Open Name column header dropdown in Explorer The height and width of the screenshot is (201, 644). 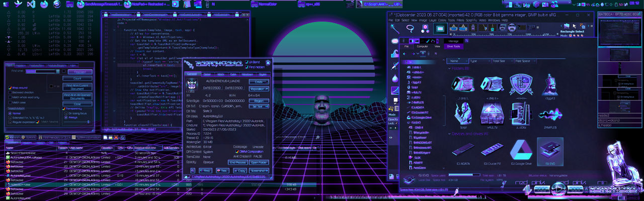pyautogui.click(x=466, y=61)
